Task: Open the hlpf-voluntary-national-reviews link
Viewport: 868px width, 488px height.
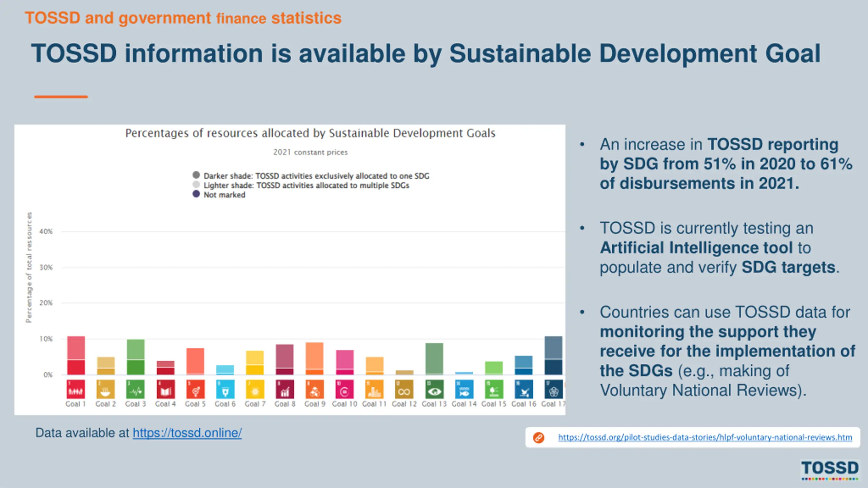Action: tap(705, 438)
